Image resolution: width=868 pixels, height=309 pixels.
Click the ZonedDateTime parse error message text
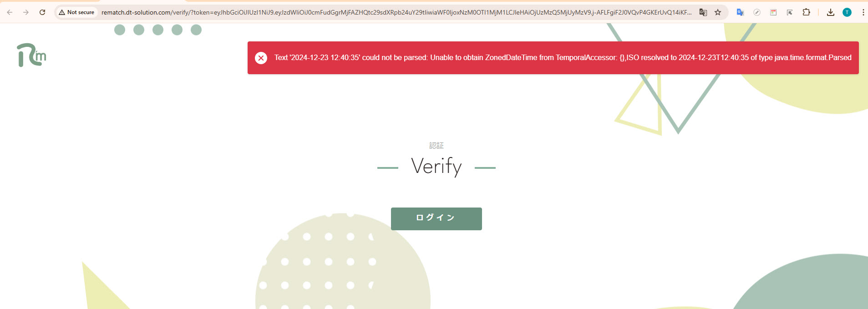click(x=562, y=58)
